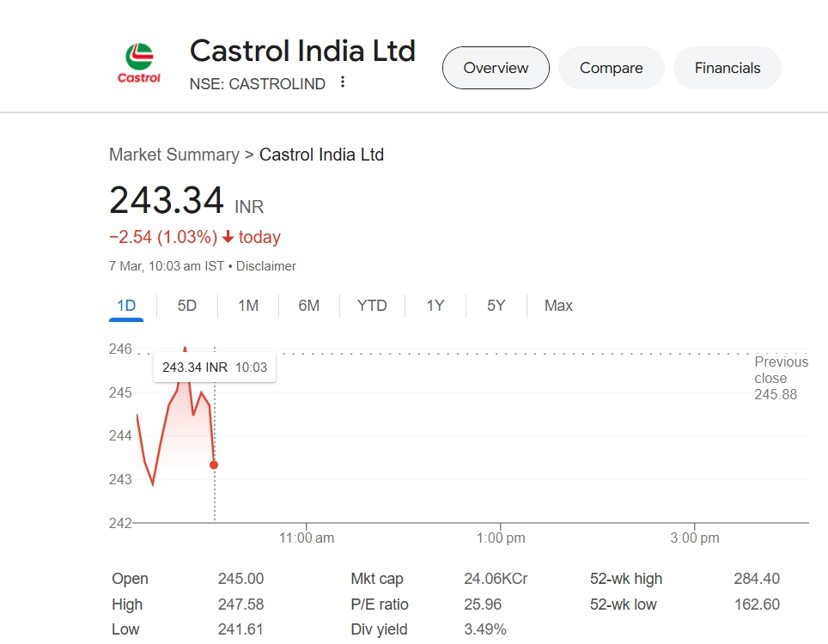Switch chart to 5D range
The height and width of the screenshot is (644, 828).
tap(187, 306)
